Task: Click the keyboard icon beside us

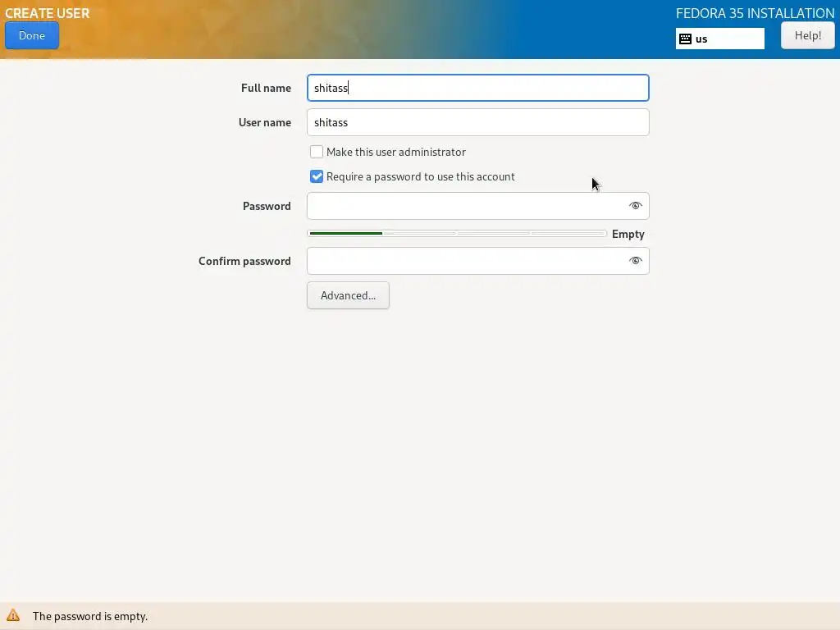Action: (x=685, y=39)
